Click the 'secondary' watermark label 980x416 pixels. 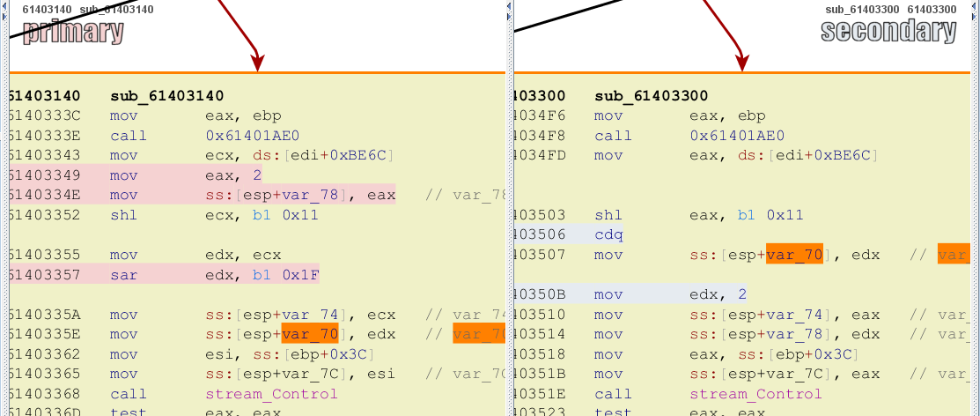[x=888, y=33]
